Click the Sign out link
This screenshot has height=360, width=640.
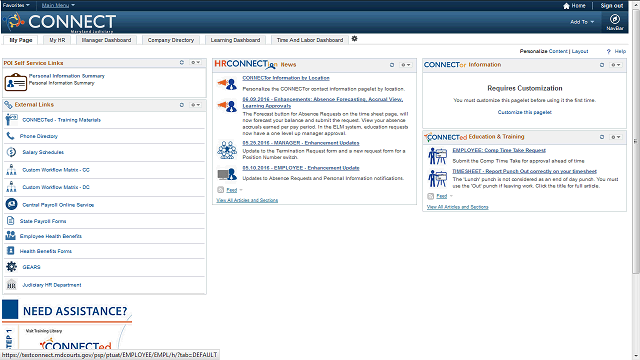(x=611, y=6)
